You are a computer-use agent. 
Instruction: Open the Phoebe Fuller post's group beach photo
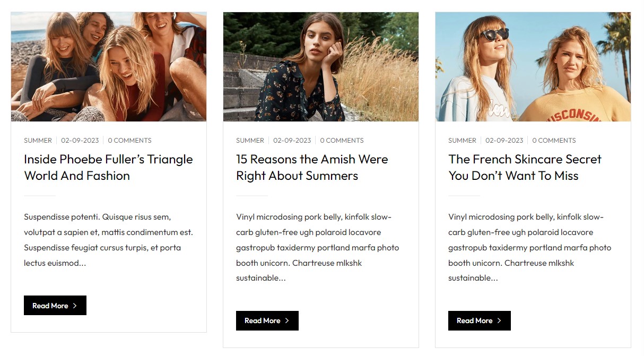[x=108, y=67]
